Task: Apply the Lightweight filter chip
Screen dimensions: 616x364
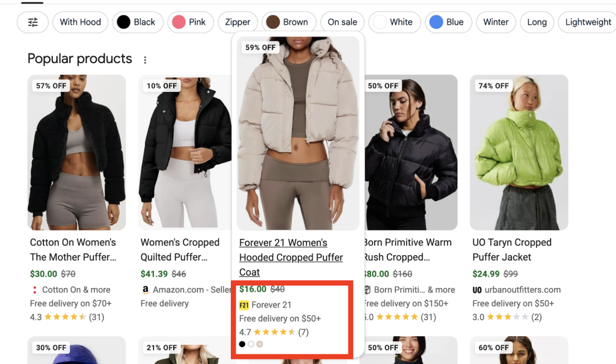Action: click(x=588, y=22)
